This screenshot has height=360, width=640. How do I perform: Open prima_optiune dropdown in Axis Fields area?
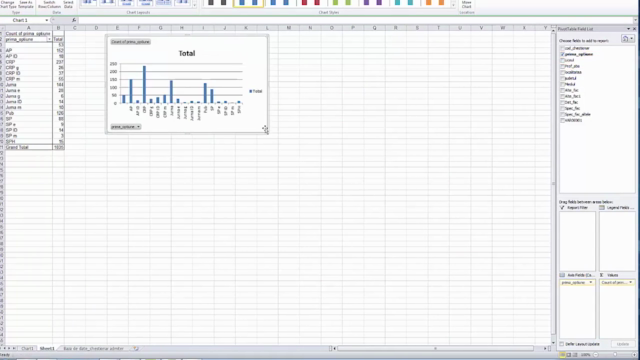pyautogui.click(x=591, y=282)
